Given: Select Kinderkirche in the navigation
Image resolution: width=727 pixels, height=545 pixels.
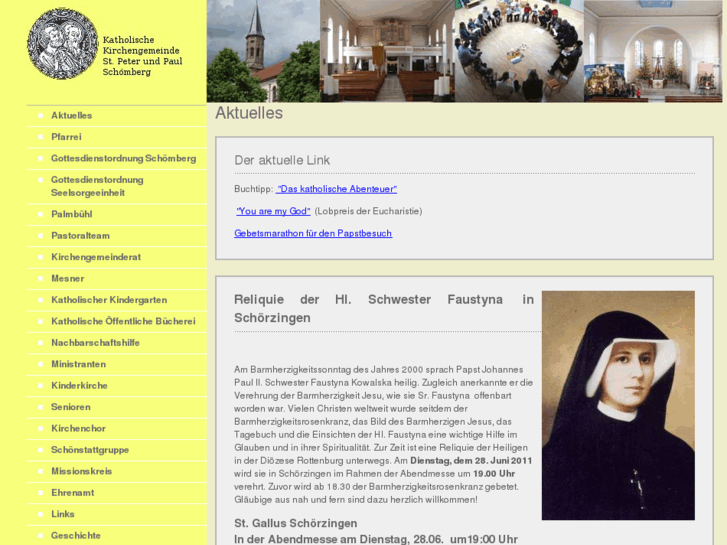Looking at the screenshot, I should tap(79, 385).
